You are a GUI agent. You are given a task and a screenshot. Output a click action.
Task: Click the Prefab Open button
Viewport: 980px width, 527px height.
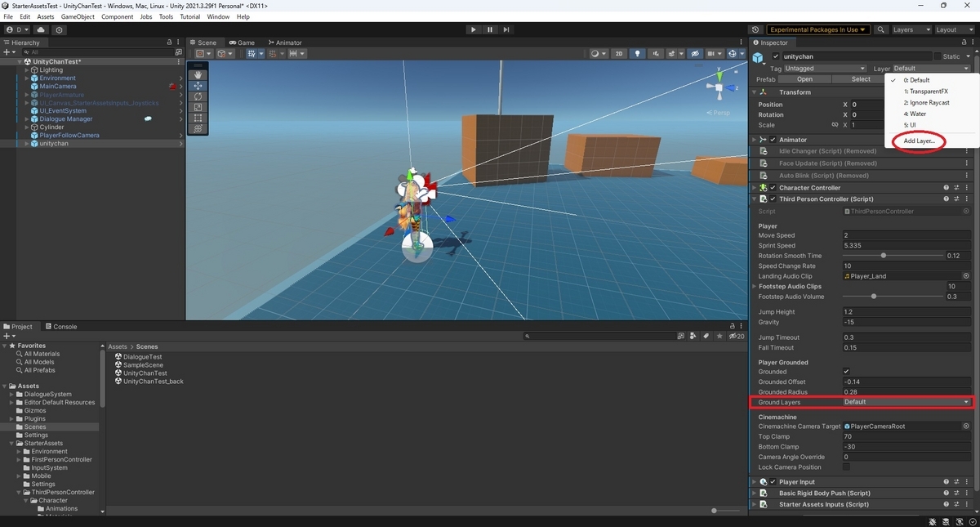click(x=804, y=79)
